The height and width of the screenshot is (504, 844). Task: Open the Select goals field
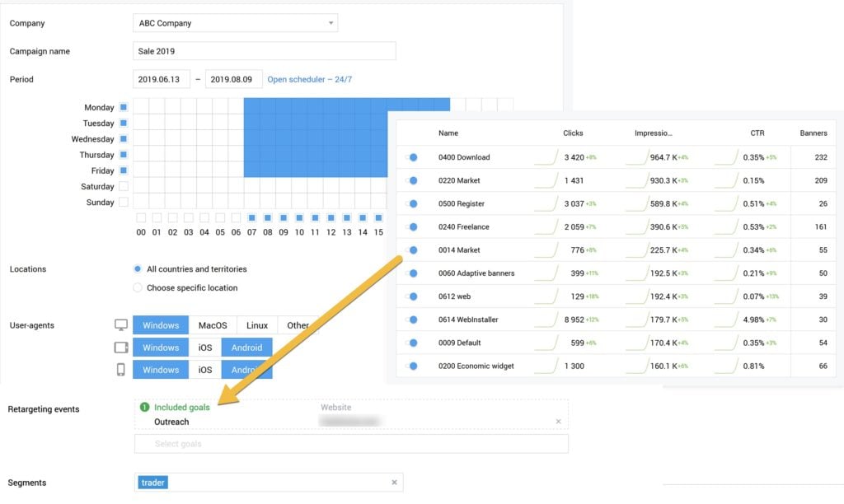pos(351,444)
